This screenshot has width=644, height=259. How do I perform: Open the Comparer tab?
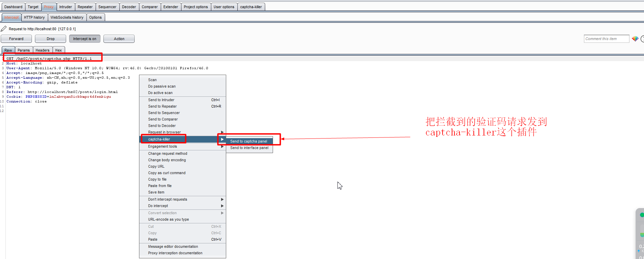point(150,7)
